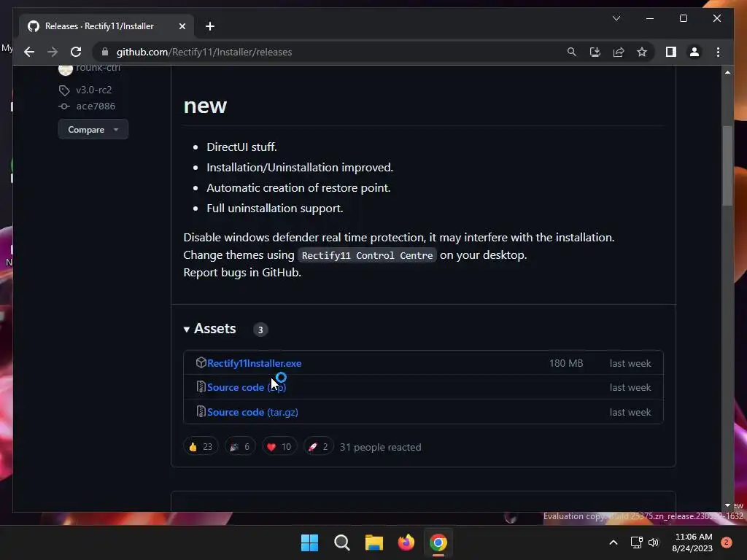Open the Chrome profile menu

point(694,52)
